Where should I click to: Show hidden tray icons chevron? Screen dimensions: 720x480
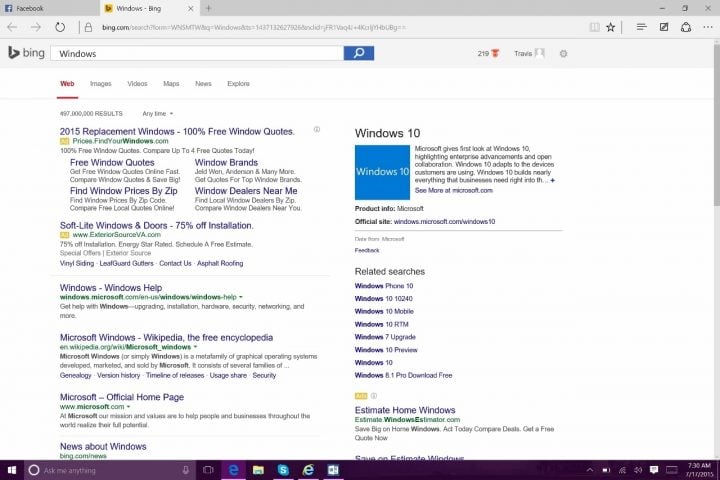[590, 470]
